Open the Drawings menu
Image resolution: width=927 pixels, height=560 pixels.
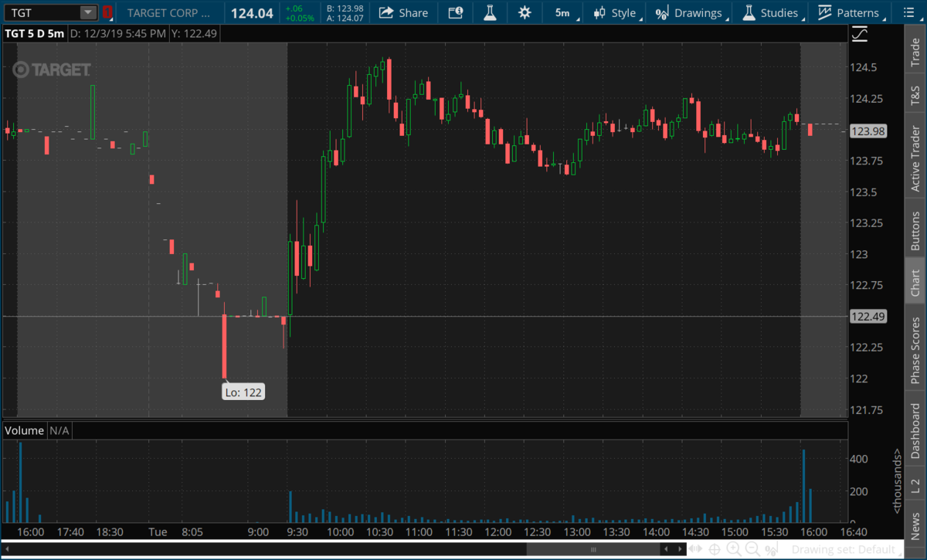[x=690, y=12]
